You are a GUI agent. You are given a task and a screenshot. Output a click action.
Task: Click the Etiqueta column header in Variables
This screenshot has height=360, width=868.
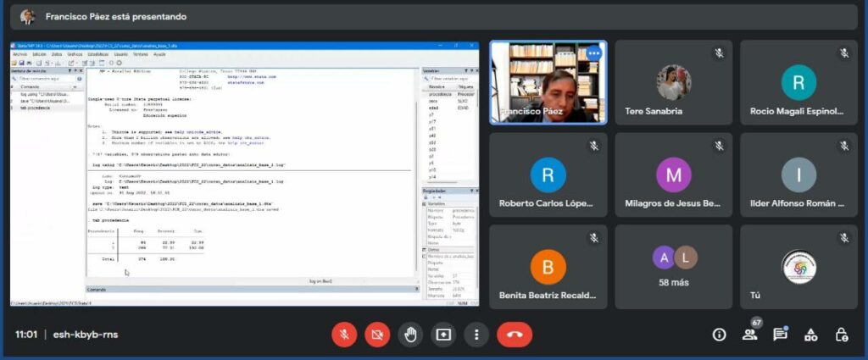tap(465, 86)
